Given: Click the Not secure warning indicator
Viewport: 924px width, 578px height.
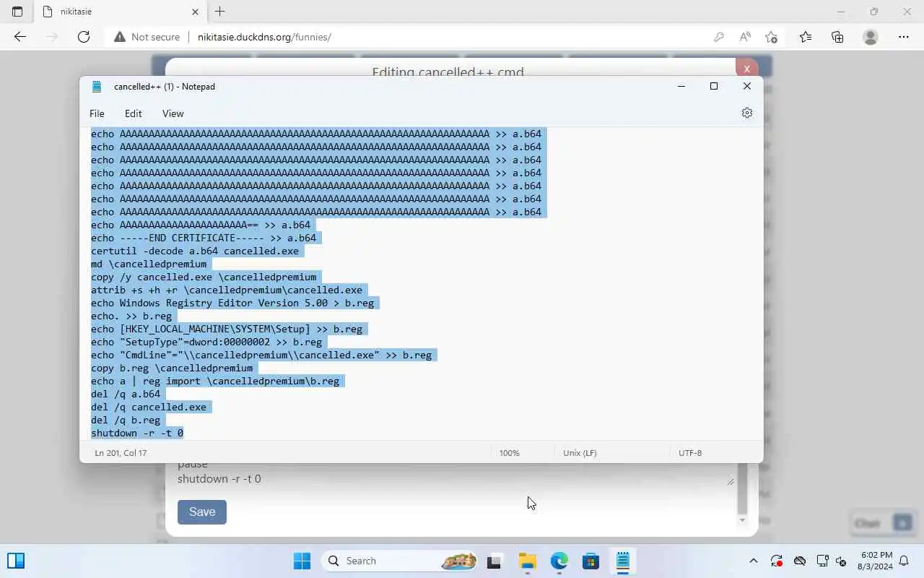Looking at the screenshot, I should tap(147, 37).
